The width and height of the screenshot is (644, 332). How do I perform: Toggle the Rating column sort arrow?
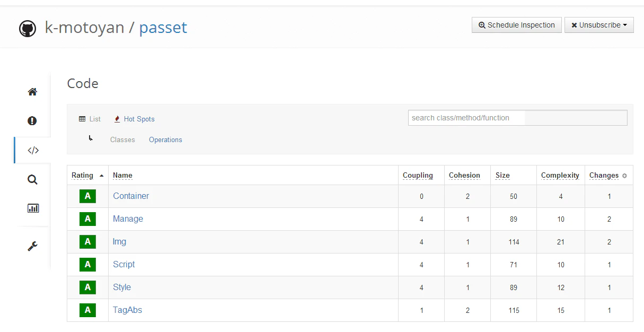(101, 176)
